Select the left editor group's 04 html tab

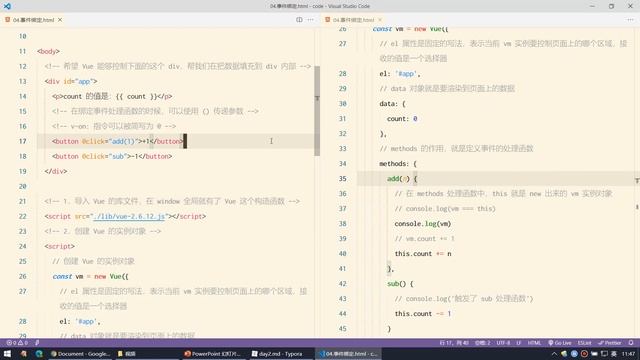pos(33,20)
